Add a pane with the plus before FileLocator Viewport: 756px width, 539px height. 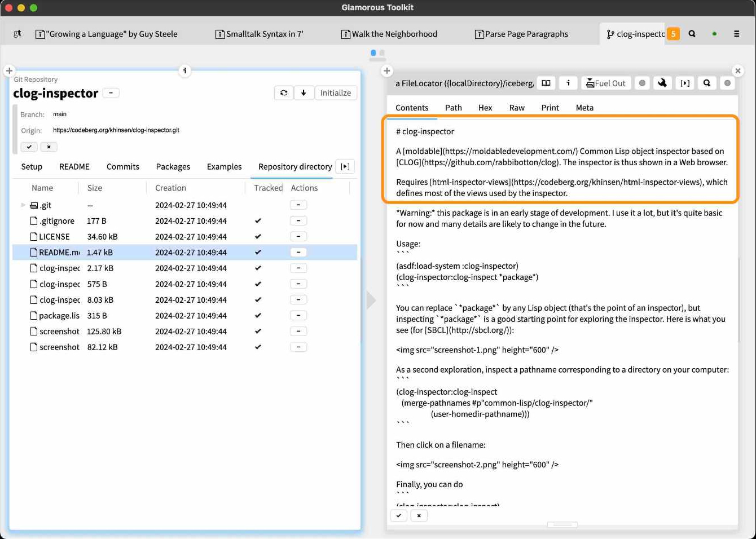386,70
